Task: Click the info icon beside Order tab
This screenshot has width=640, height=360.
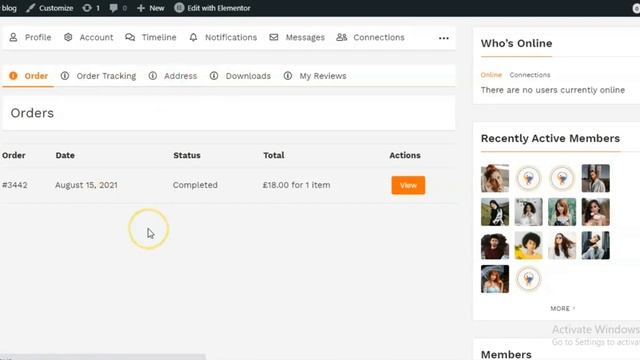Action: click(x=13, y=76)
